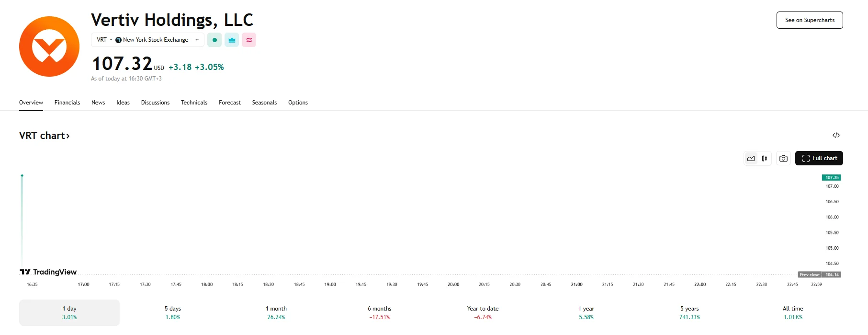Open the Full chart button
Image resolution: width=868 pixels, height=335 pixels.
tap(819, 158)
